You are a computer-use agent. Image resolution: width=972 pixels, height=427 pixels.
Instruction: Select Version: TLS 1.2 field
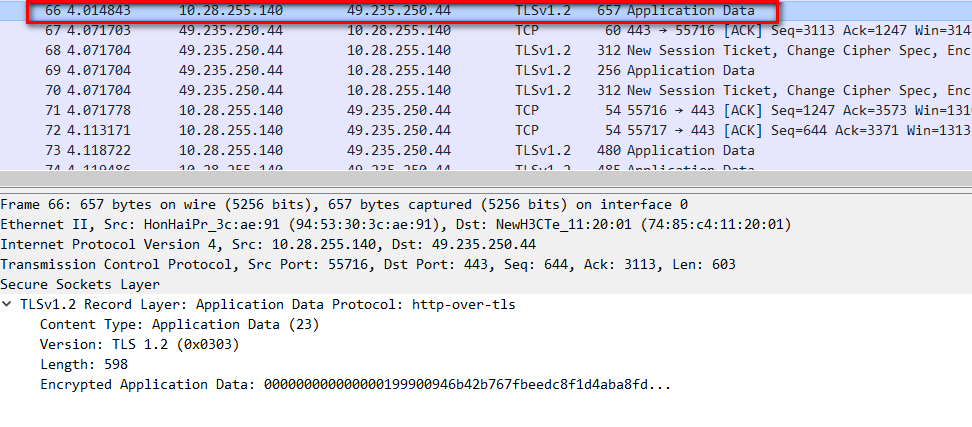(139, 344)
